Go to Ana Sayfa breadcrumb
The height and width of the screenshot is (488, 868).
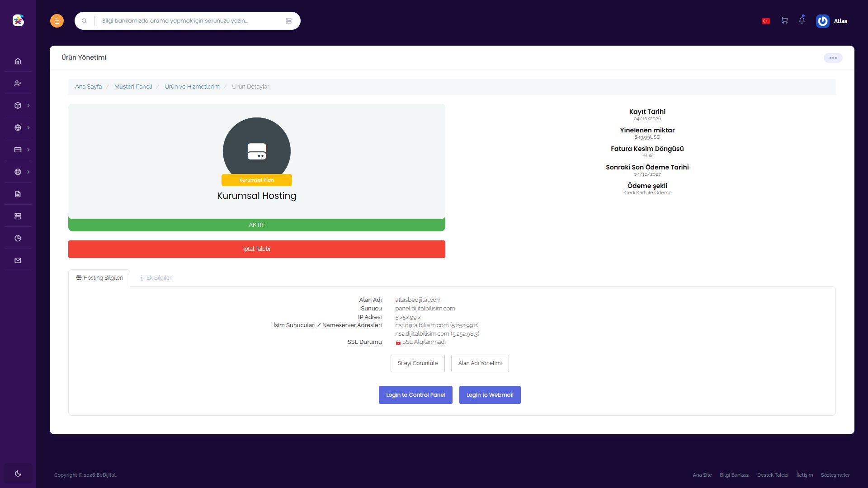[89, 87]
